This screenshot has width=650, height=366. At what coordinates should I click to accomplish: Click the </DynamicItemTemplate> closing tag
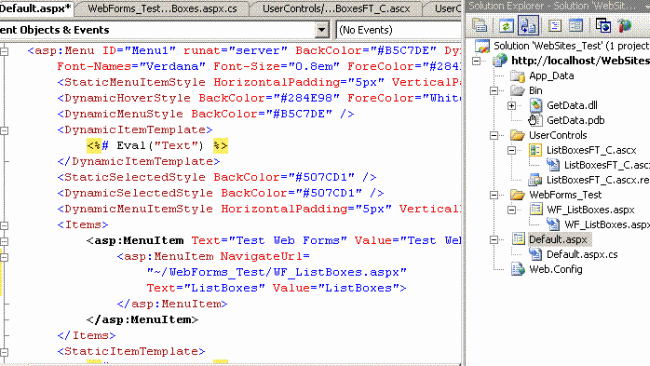pos(138,161)
